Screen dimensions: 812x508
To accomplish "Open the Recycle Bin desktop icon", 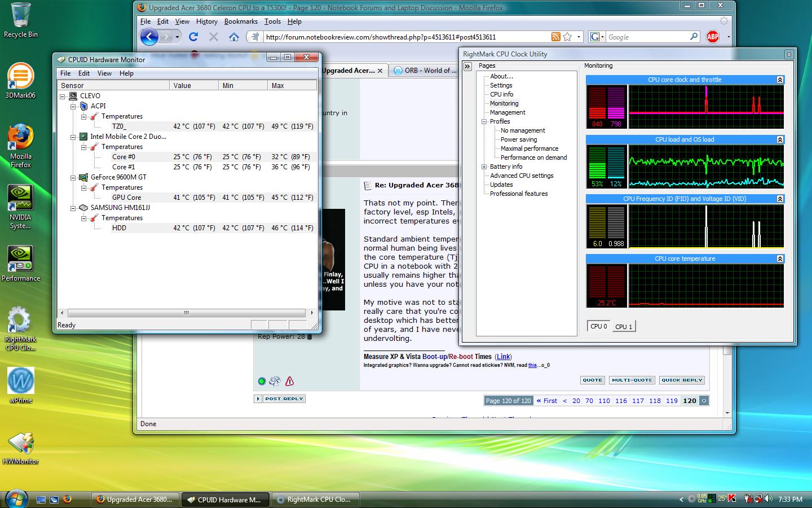I will (21, 20).
